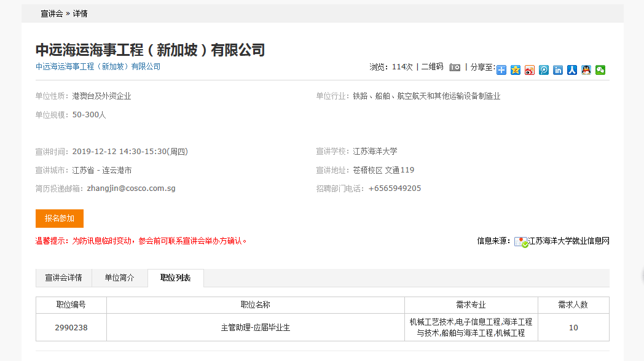Click the address 苍梧校区 文通119

coord(383,170)
